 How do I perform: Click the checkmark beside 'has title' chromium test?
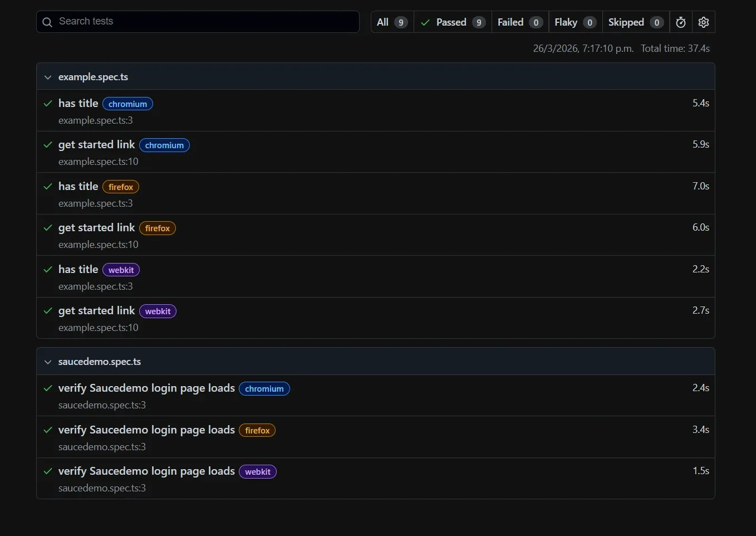pos(47,104)
